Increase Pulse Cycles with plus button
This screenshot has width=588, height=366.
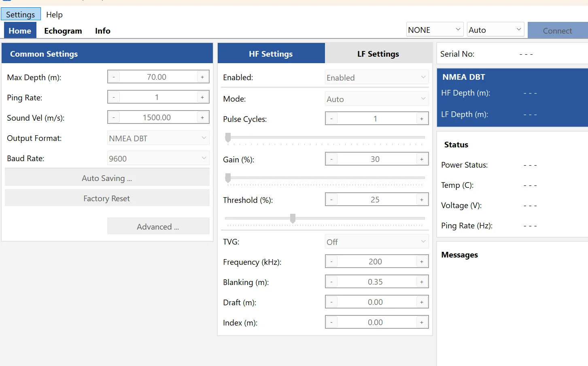(x=422, y=119)
